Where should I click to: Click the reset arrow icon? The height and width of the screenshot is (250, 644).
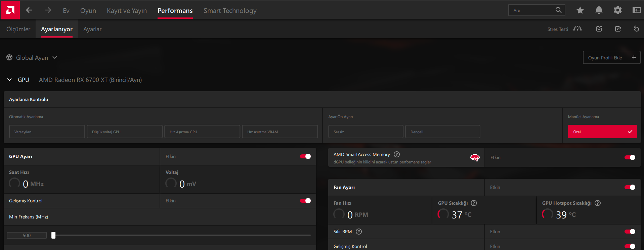pyautogui.click(x=636, y=29)
